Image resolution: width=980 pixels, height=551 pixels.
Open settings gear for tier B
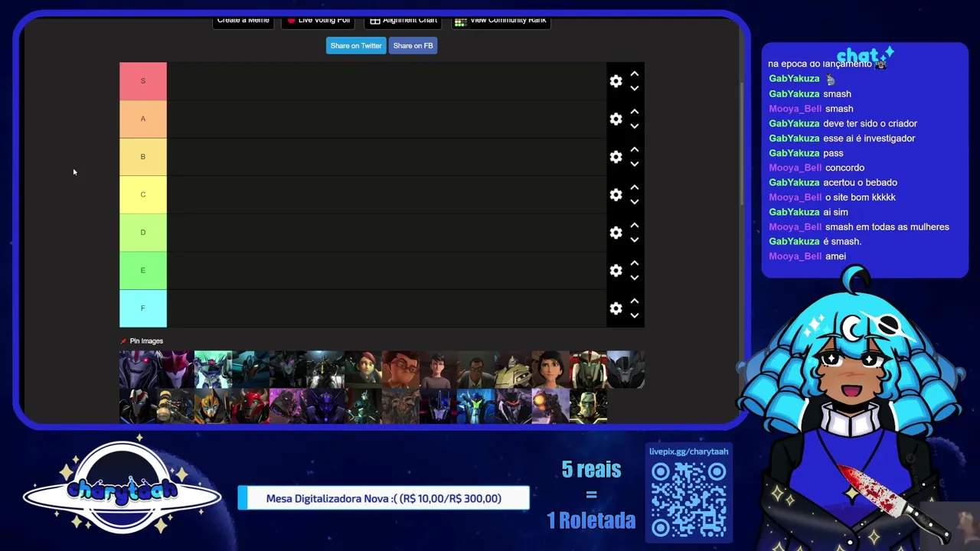pos(616,157)
